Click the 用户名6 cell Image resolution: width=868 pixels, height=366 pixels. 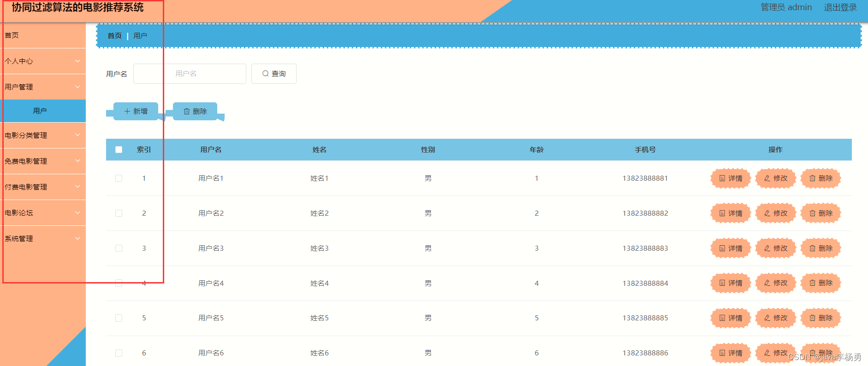point(211,353)
